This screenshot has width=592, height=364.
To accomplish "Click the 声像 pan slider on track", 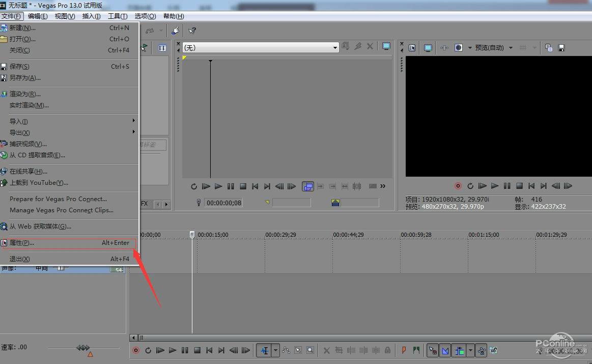I will click(61, 268).
